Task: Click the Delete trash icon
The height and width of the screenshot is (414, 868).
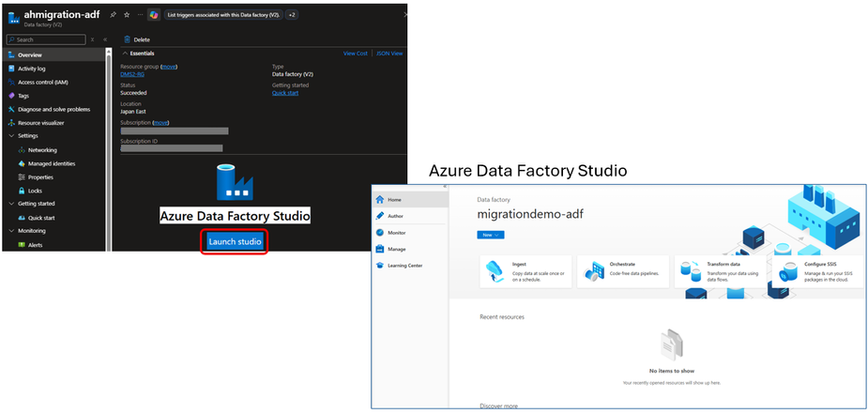Action: click(x=128, y=39)
